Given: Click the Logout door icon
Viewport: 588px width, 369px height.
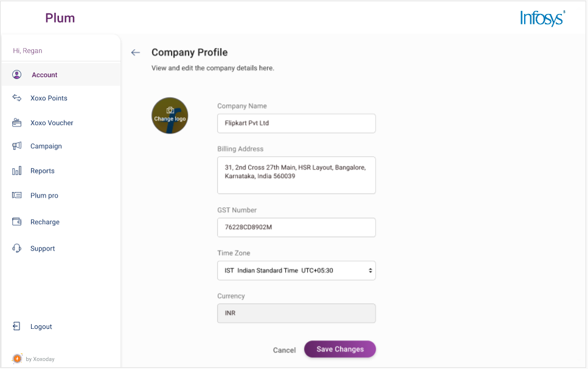Looking at the screenshot, I should [x=16, y=326].
